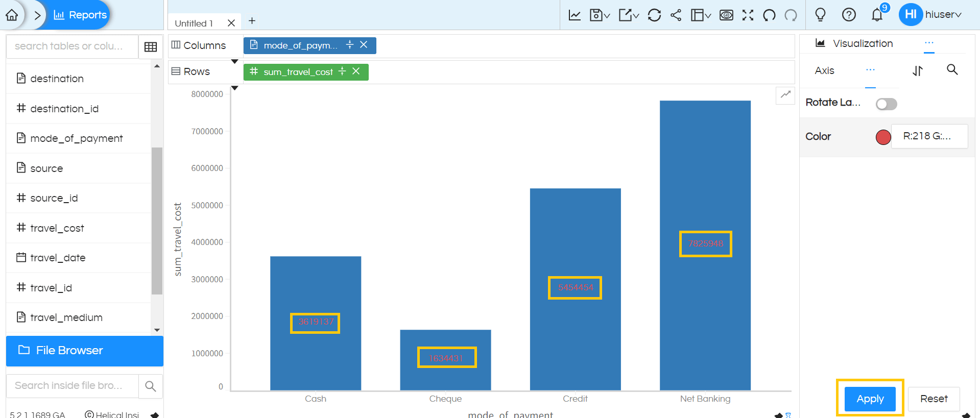Image resolution: width=980 pixels, height=418 pixels.
Task: Undo the last action
Action: pyautogui.click(x=769, y=15)
